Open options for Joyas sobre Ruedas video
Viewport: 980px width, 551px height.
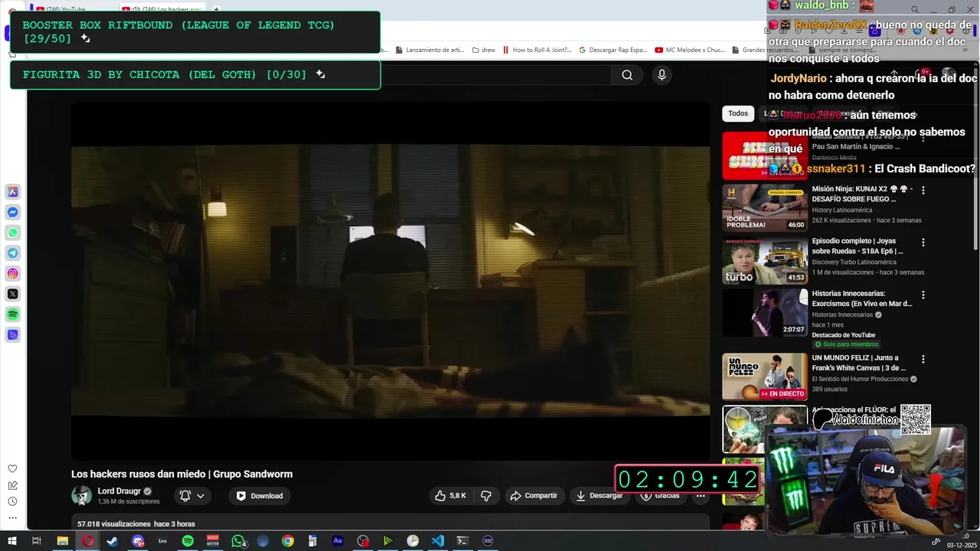923,242
